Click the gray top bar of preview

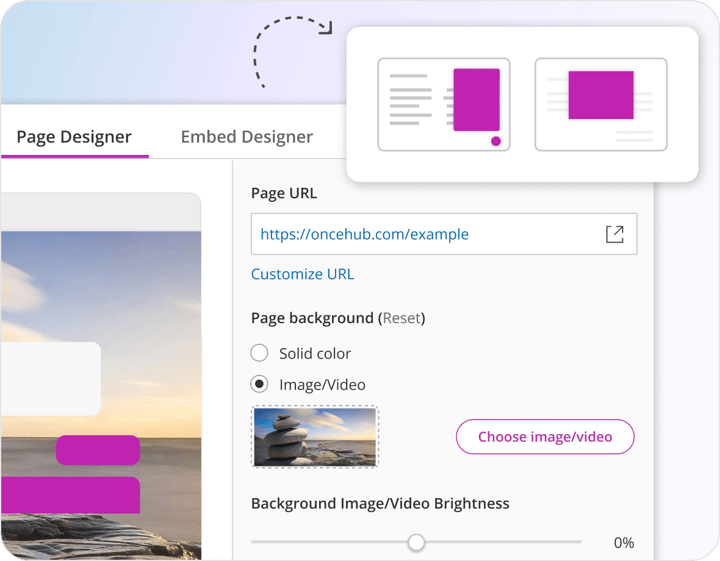click(x=100, y=211)
